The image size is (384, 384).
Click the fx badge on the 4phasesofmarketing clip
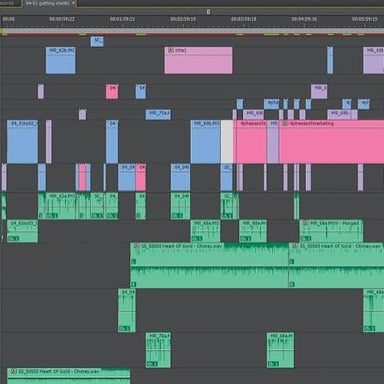point(285,123)
